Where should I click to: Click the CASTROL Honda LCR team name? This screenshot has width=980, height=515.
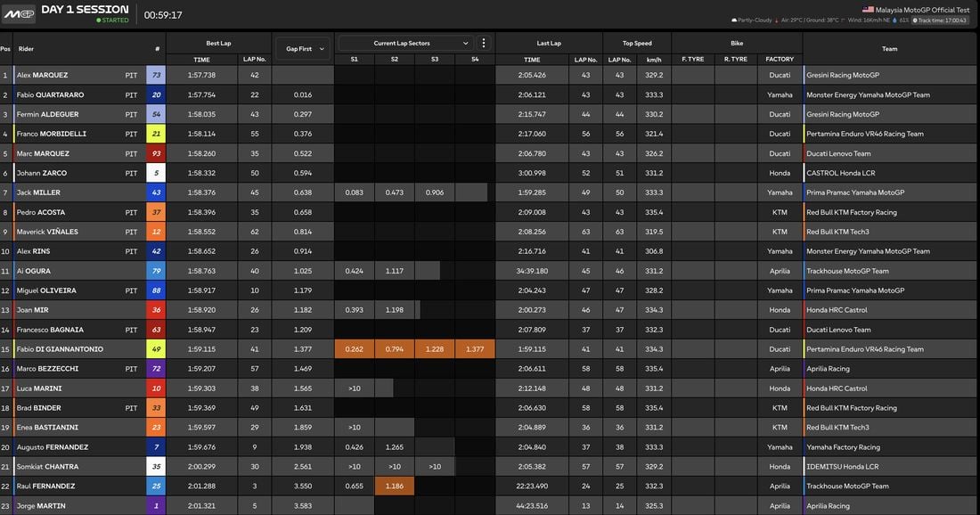841,173
